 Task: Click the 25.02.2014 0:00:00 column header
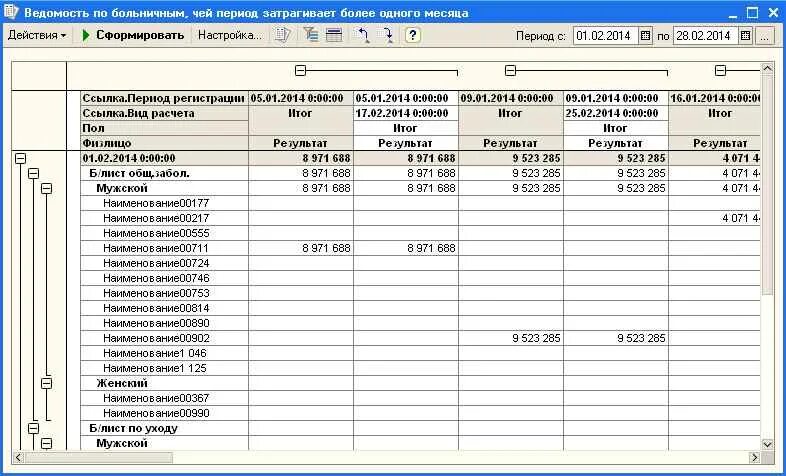[616, 113]
